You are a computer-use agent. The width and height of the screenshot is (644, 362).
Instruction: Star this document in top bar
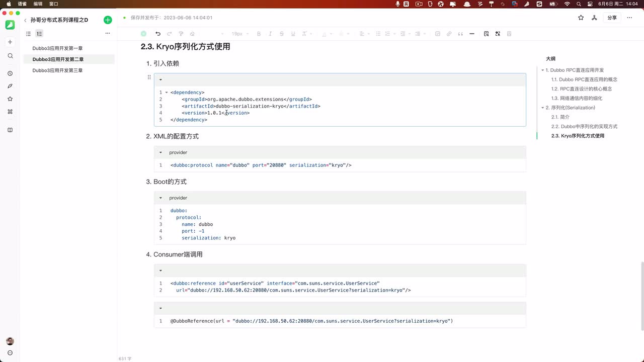point(581,18)
